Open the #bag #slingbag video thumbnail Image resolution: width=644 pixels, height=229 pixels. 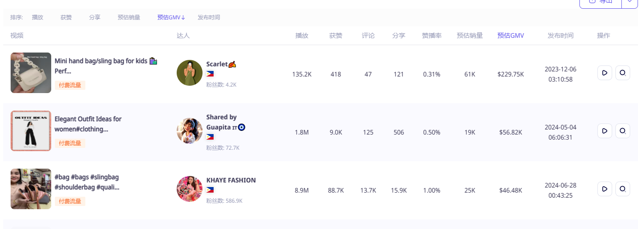point(31,189)
